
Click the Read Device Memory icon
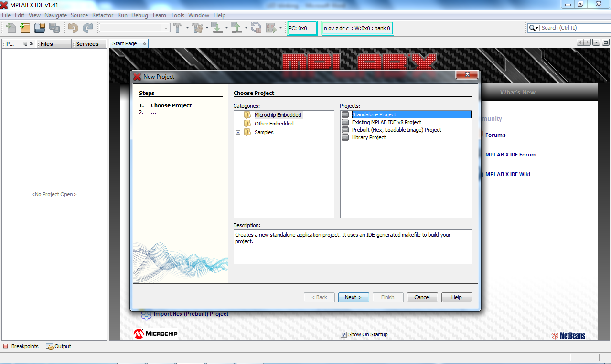click(236, 27)
